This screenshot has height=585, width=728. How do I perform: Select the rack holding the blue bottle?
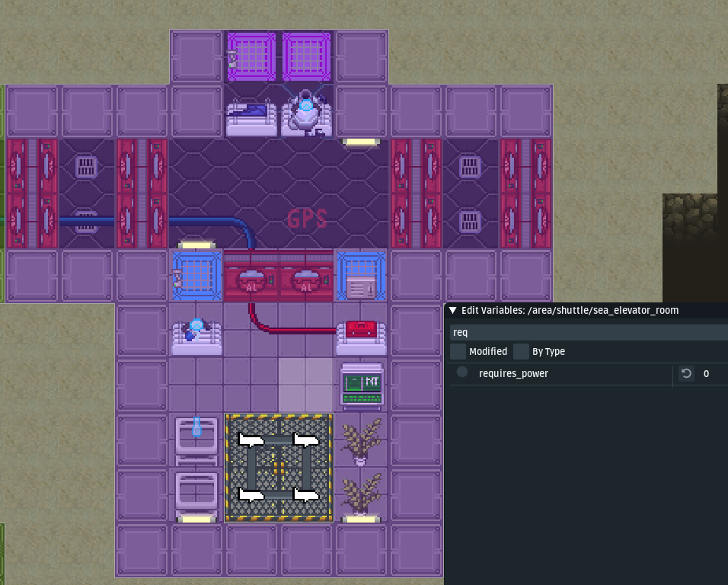click(x=196, y=440)
